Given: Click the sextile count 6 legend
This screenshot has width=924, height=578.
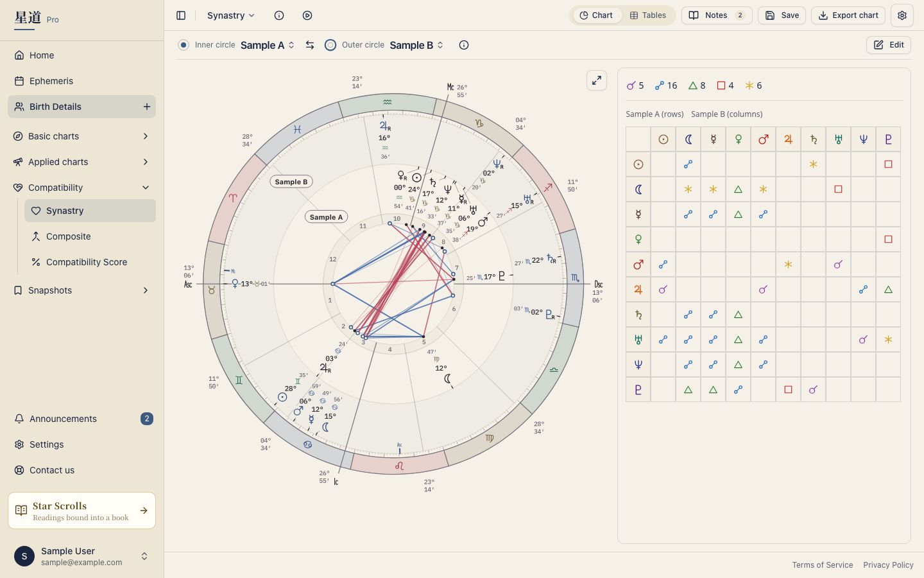Looking at the screenshot, I should pos(753,85).
